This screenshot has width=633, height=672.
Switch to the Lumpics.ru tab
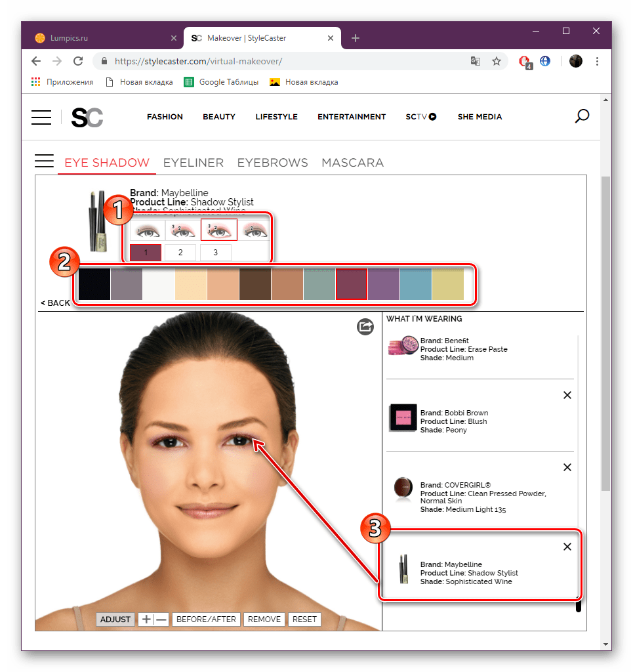click(103, 38)
